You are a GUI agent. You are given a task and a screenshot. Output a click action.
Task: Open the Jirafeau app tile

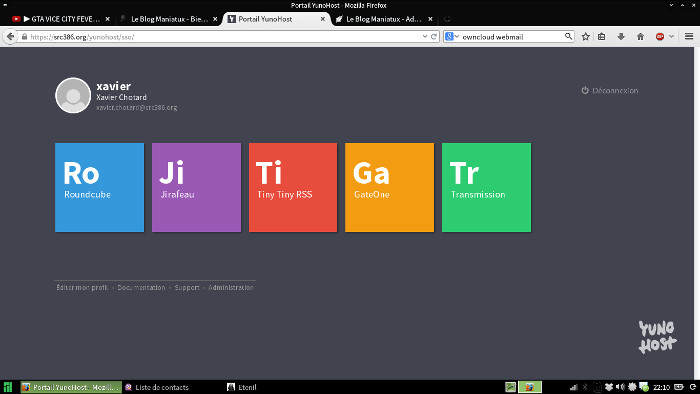196,187
